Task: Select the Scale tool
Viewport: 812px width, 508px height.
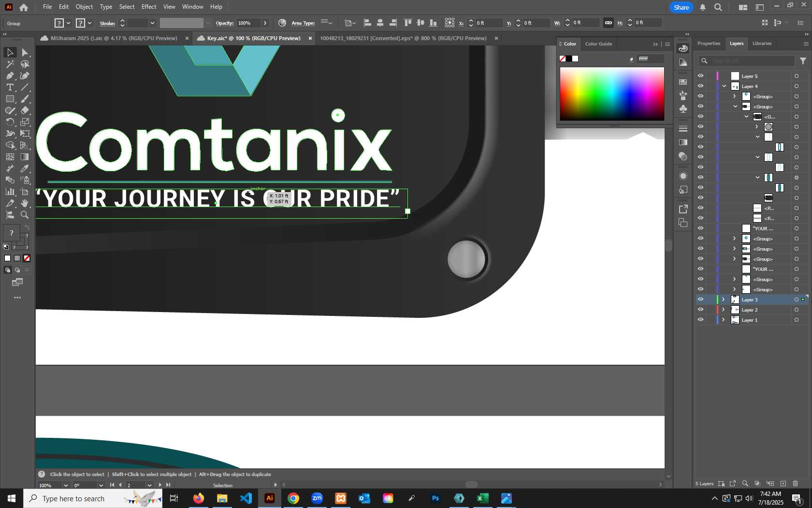Action: tap(25, 122)
